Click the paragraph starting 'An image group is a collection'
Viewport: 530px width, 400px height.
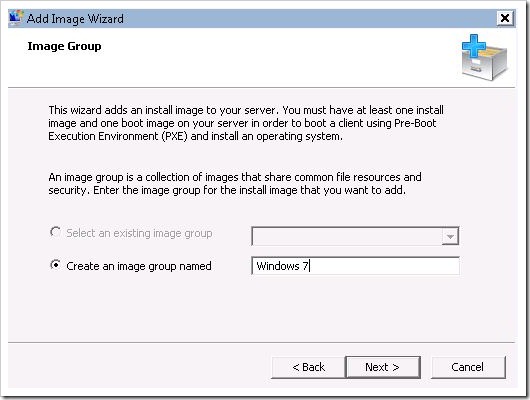point(235,183)
